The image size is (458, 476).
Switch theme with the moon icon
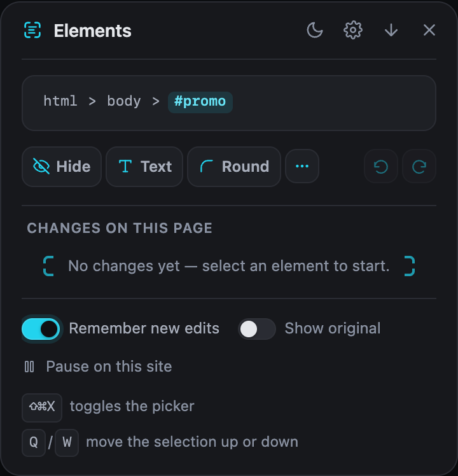point(315,30)
